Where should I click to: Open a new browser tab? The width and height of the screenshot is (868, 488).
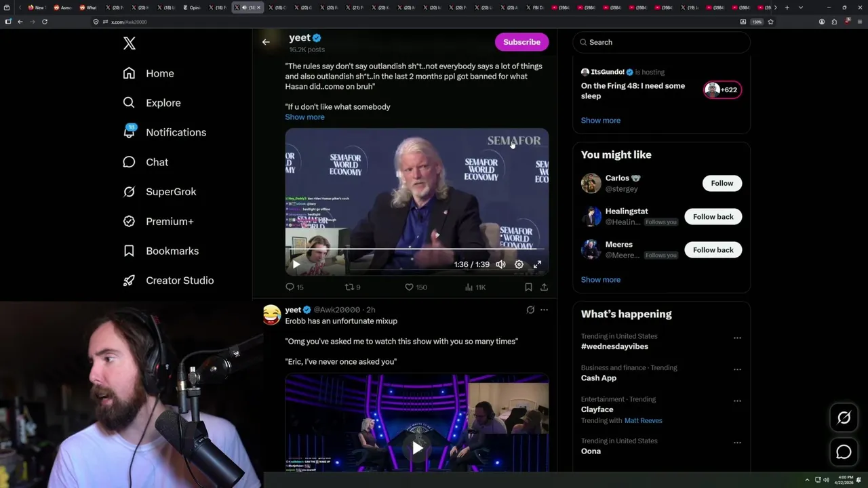(x=787, y=7)
